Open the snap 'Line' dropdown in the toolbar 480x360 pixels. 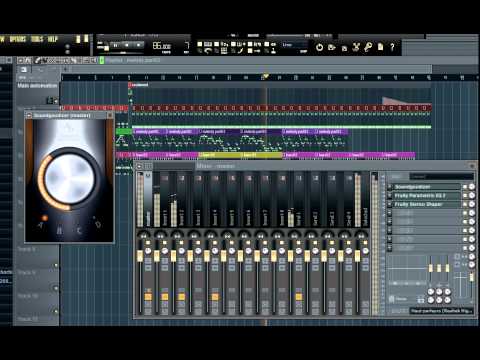[294, 45]
